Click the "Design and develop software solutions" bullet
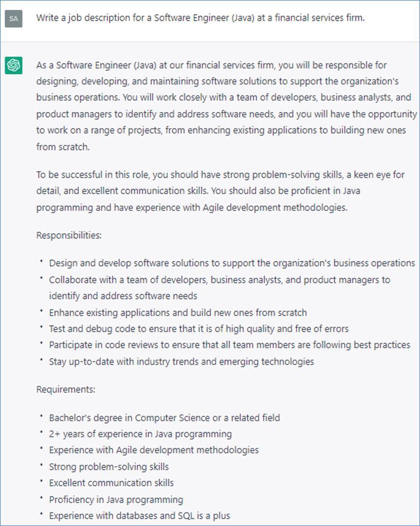Image resolution: width=420 pixels, height=526 pixels. (232, 263)
